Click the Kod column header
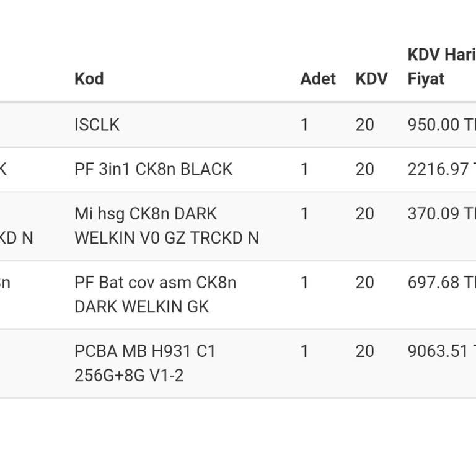Image resolution: width=476 pixels, height=476 pixels. [89, 79]
